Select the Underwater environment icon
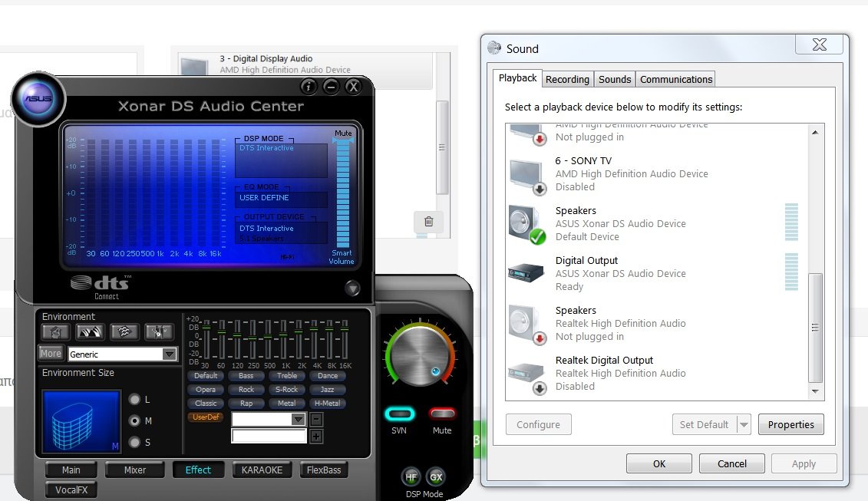The width and height of the screenshot is (868, 501). [x=124, y=331]
